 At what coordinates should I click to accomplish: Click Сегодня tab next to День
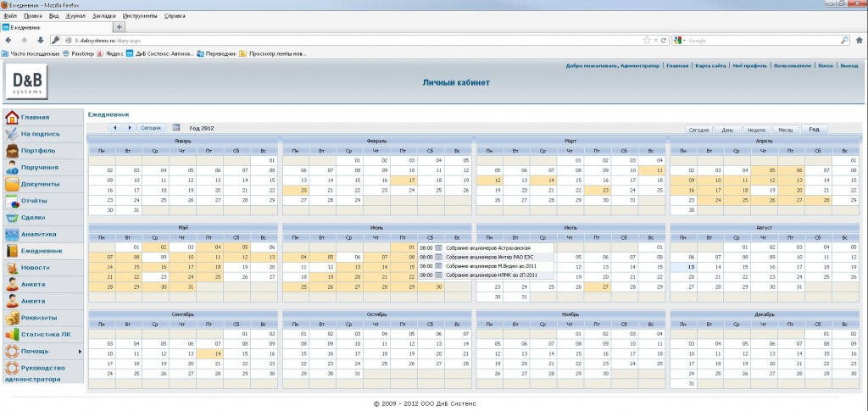tap(698, 130)
